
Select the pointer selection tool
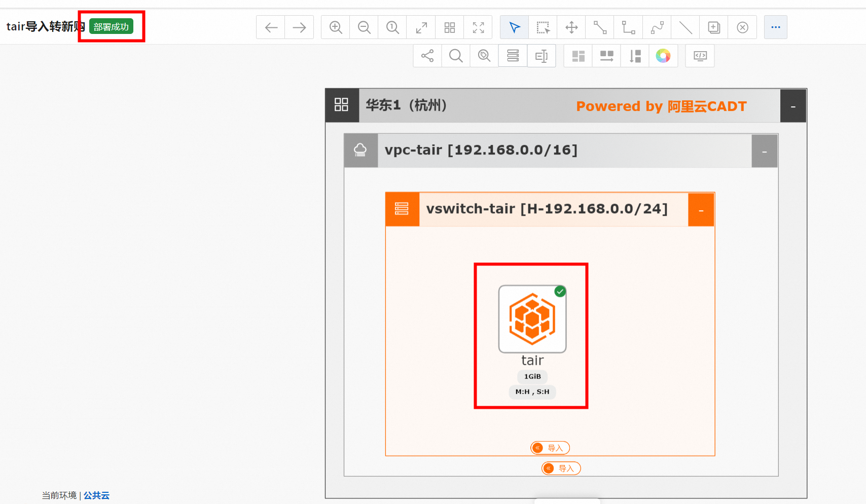point(515,27)
